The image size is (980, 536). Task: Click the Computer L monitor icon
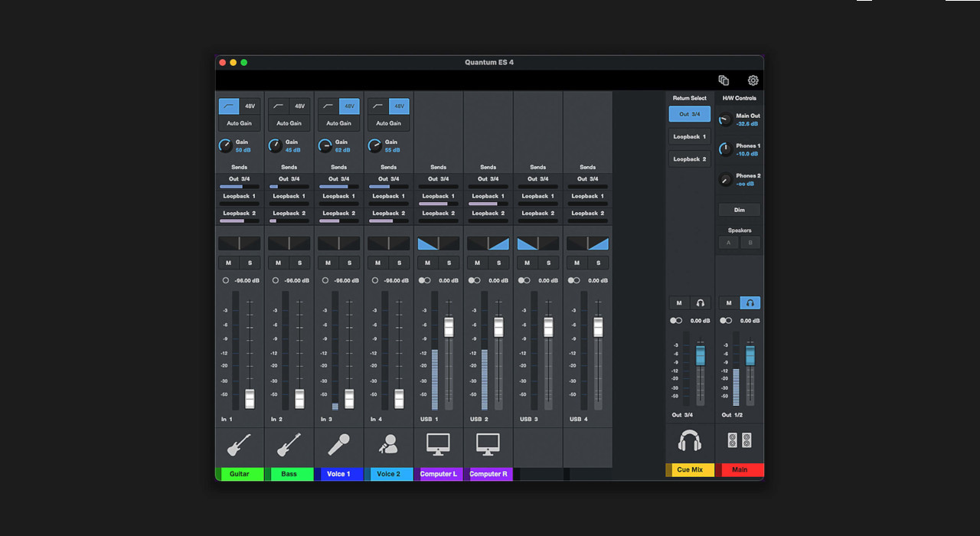click(x=438, y=444)
